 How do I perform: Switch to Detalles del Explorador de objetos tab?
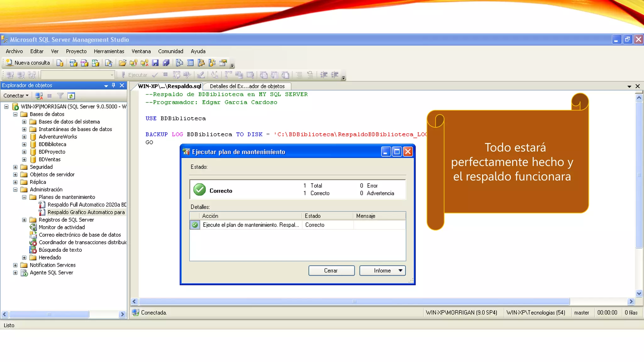pyautogui.click(x=247, y=86)
